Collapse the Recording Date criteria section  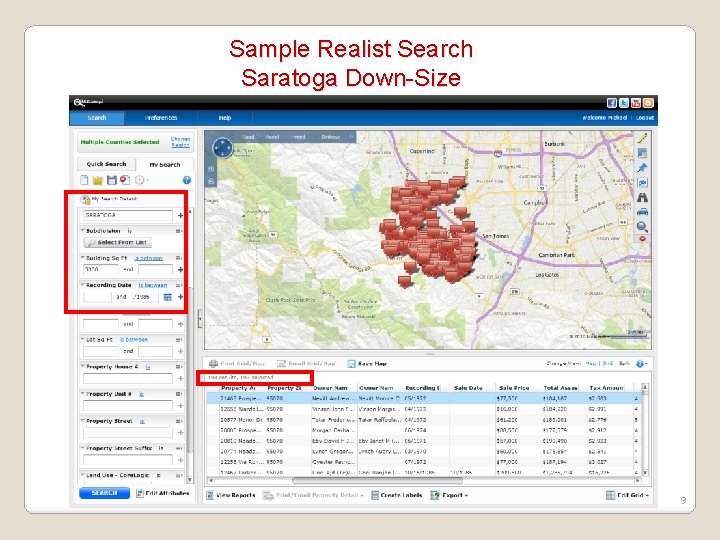(83, 285)
